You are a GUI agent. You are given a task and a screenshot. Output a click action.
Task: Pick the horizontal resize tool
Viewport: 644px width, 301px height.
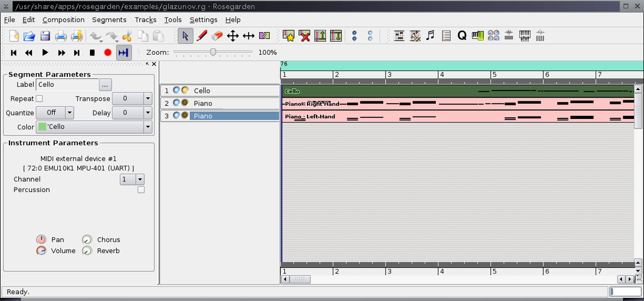click(248, 36)
